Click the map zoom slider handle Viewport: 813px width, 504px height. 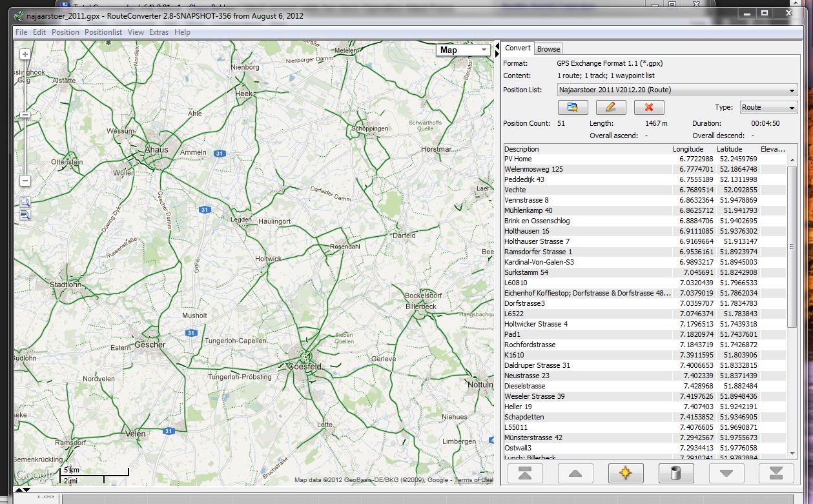point(25,115)
